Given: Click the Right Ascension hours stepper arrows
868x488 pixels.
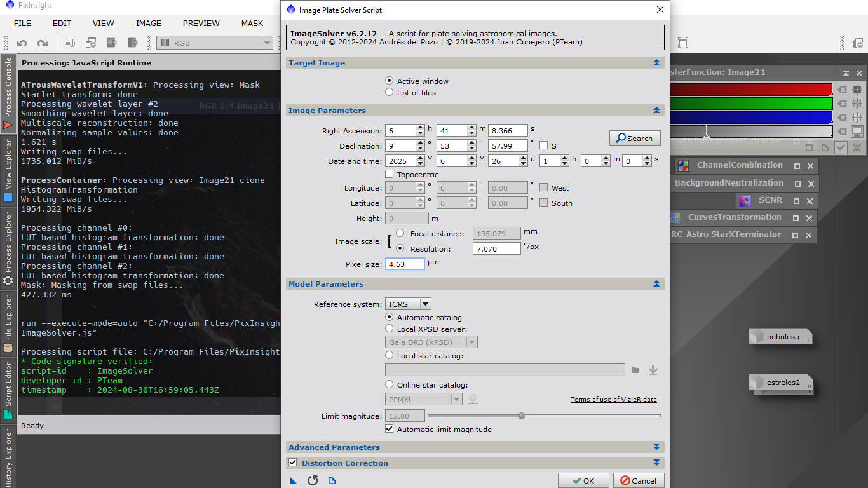Looking at the screenshot, I should (420, 130).
